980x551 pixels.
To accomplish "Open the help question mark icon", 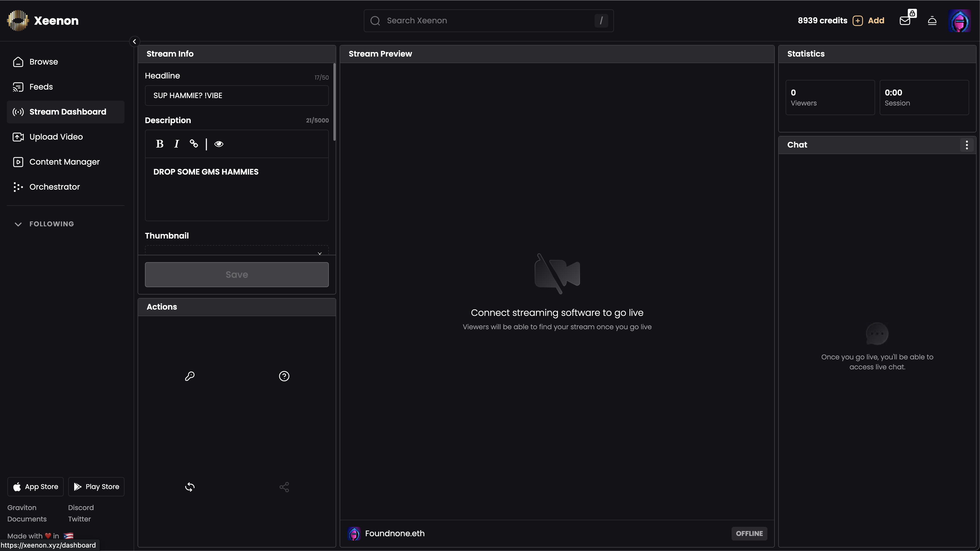I will [284, 376].
